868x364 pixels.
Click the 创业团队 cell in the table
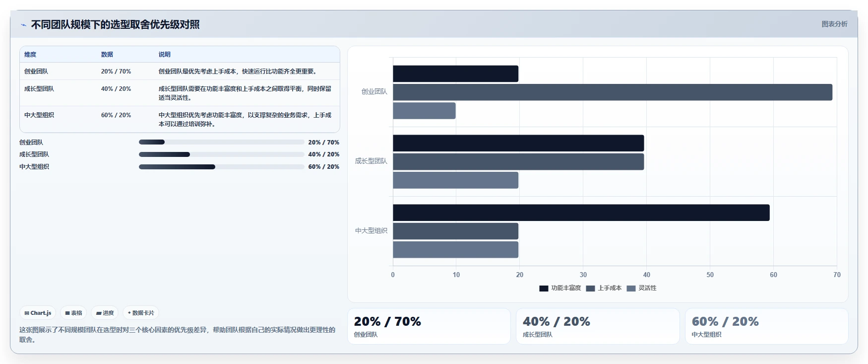(x=36, y=72)
